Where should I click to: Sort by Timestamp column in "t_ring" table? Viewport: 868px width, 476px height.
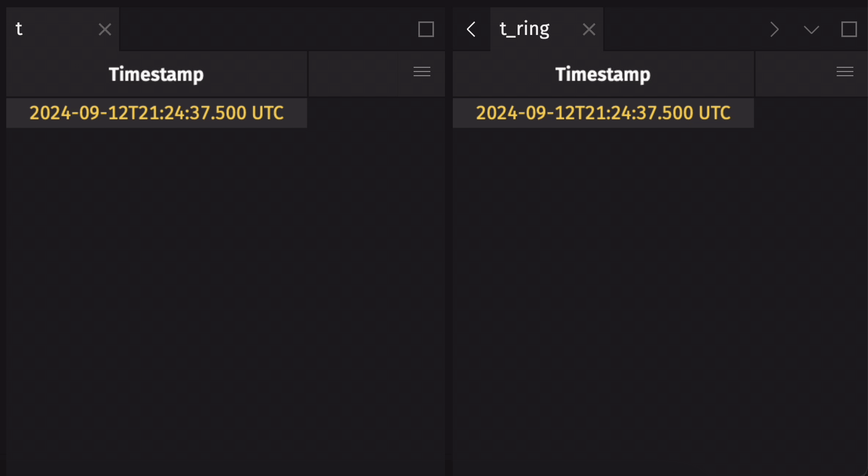(x=603, y=74)
